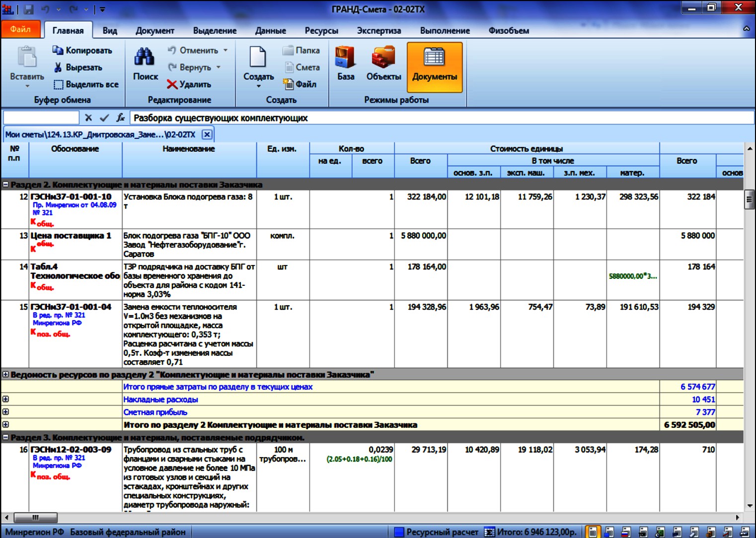Viewport: 756px width, 538px height.
Task: Click the blue square icon beside Ресурсный расчет
Action: [x=399, y=532]
